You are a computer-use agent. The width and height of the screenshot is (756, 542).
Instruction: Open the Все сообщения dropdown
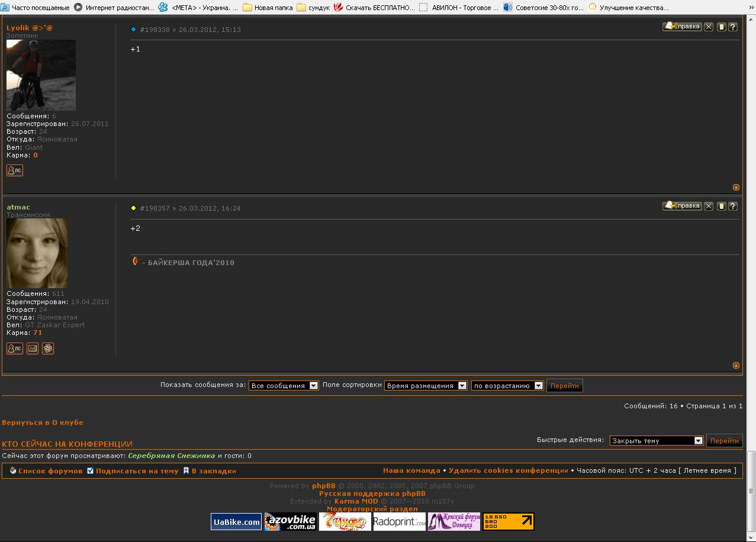(x=284, y=386)
